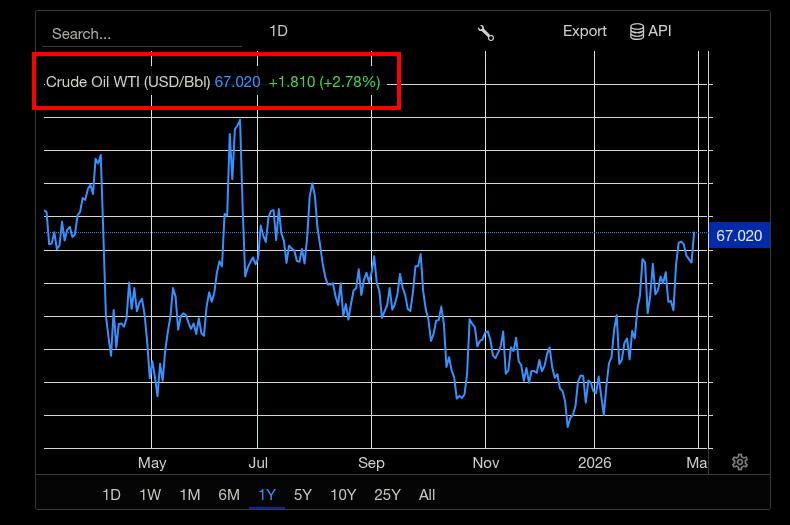Select the 1D range tab at bottom

[111, 495]
